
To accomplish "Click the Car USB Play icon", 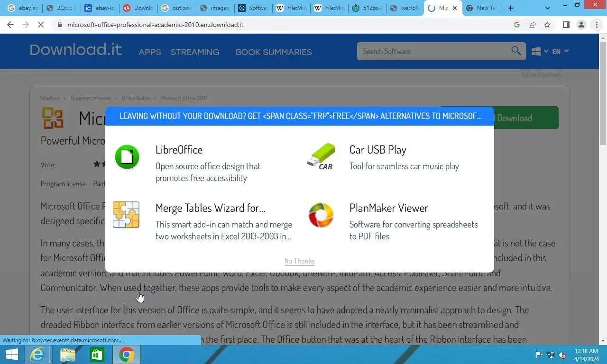I will [321, 157].
